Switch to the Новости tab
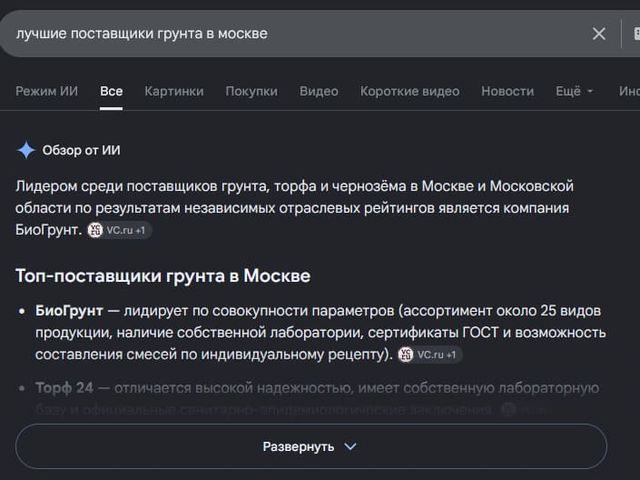The width and height of the screenshot is (640, 480). 507,91
